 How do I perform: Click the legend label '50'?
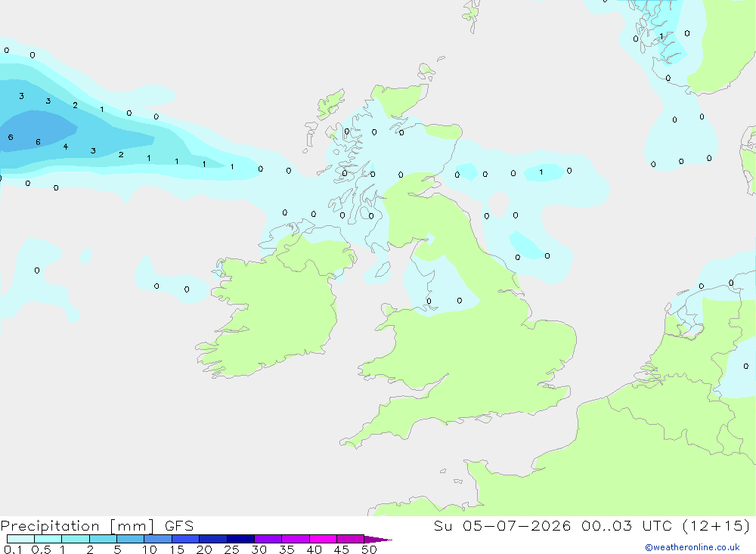(x=369, y=549)
